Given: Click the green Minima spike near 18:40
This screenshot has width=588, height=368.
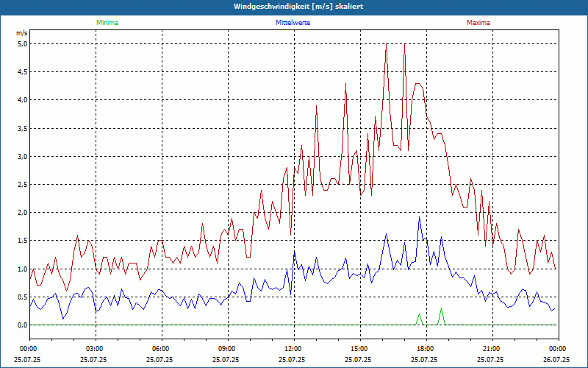Looking at the screenshot, I should click(x=442, y=308).
